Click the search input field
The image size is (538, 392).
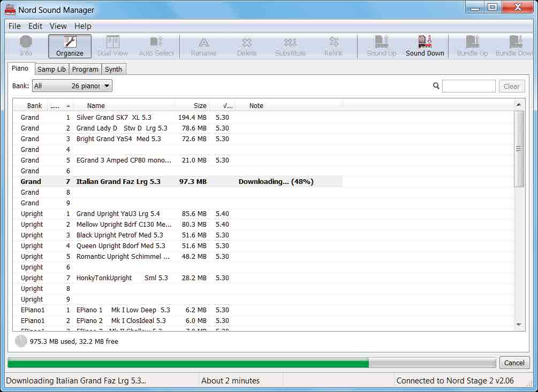tap(469, 86)
